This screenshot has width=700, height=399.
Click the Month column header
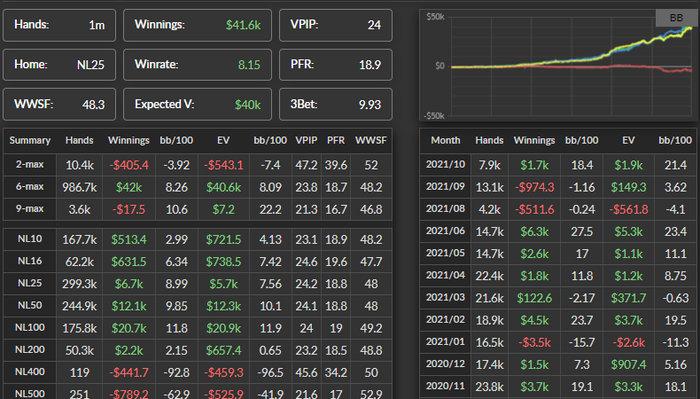pyautogui.click(x=445, y=140)
